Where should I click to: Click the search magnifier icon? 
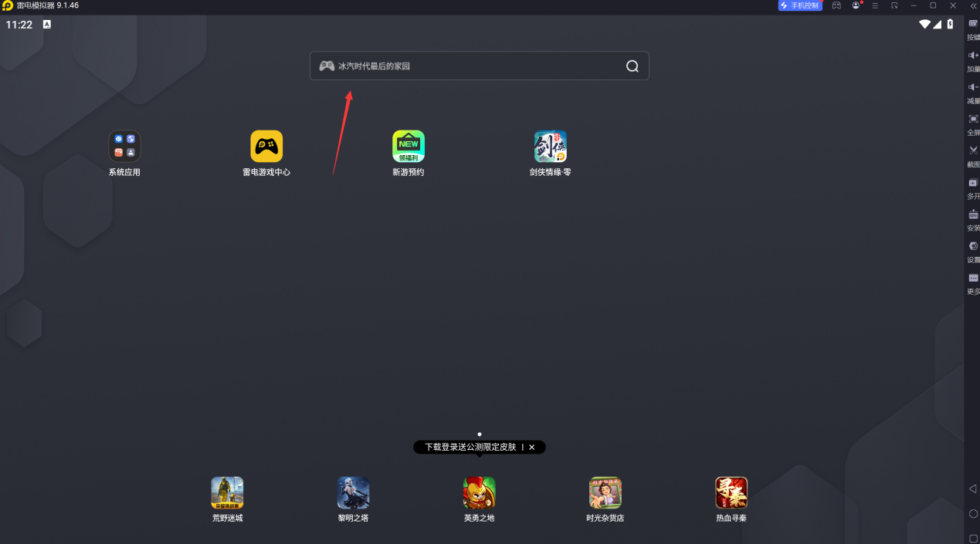click(x=632, y=66)
